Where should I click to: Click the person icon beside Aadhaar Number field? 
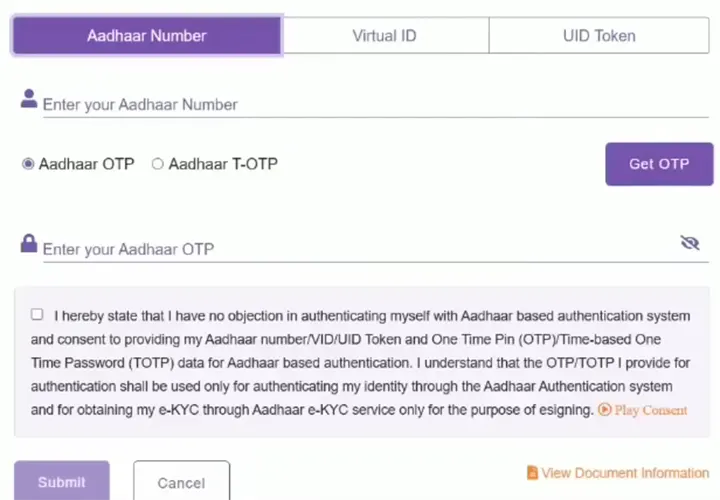tap(29, 98)
